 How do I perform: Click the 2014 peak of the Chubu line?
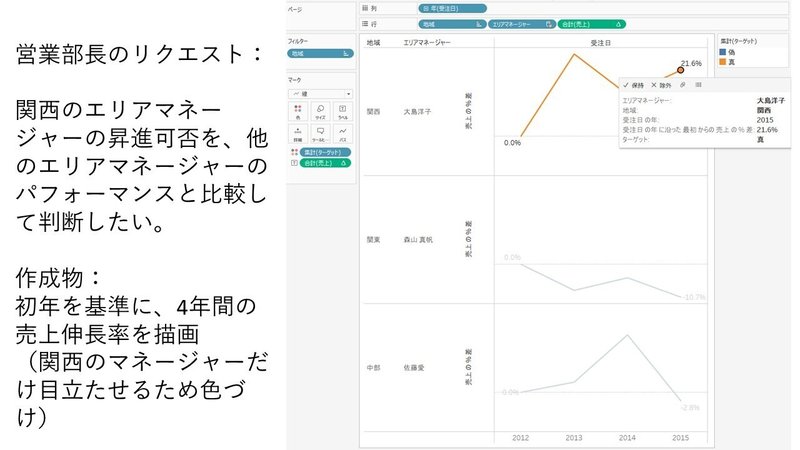tap(627, 335)
